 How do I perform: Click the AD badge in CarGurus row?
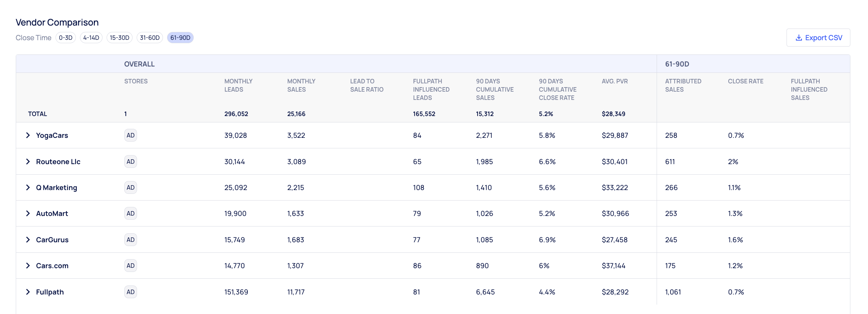point(131,240)
